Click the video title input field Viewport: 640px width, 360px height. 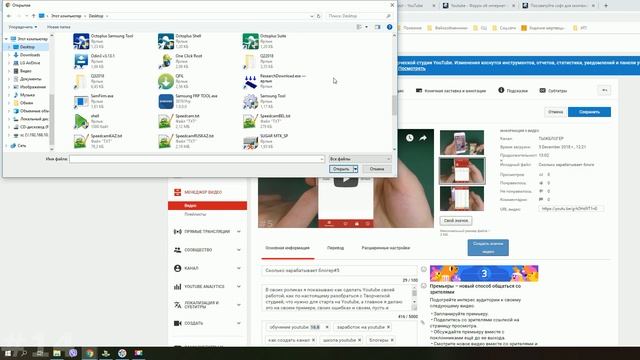point(340,270)
